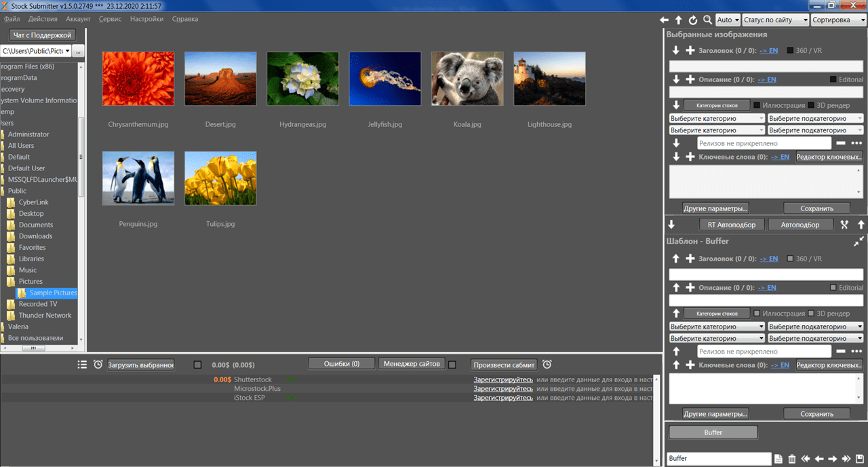Image resolution: width=868 pixels, height=467 pixels.
Task: Click the alarm clock icon next to Произвести сабмит
Action: [547, 364]
